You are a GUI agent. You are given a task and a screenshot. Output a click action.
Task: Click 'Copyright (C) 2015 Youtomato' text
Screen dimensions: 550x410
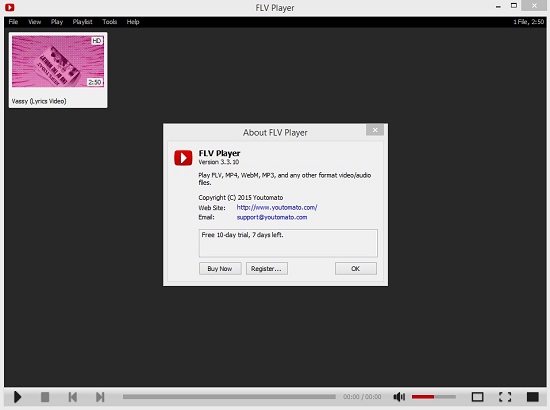241,197
